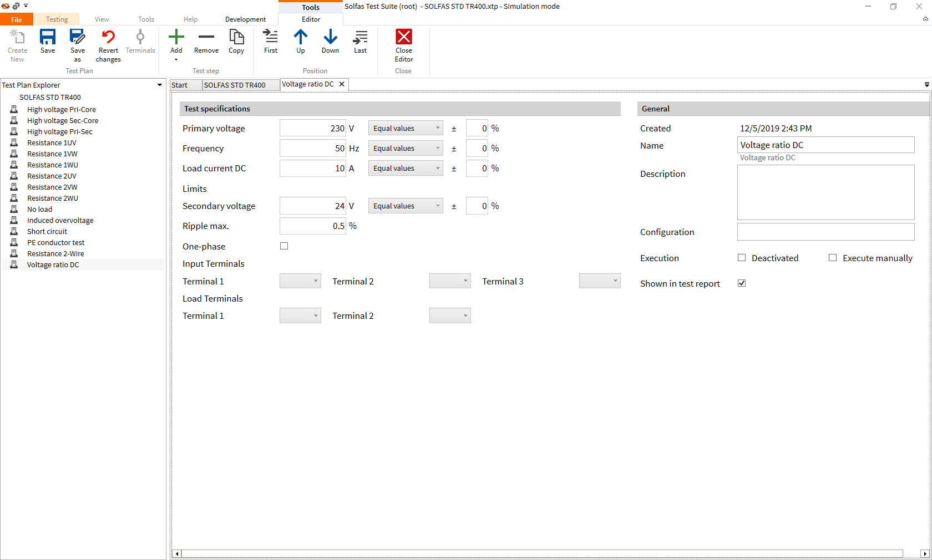
Task: Collapse the ribbon with the arrow icon
Action: pos(925,19)
